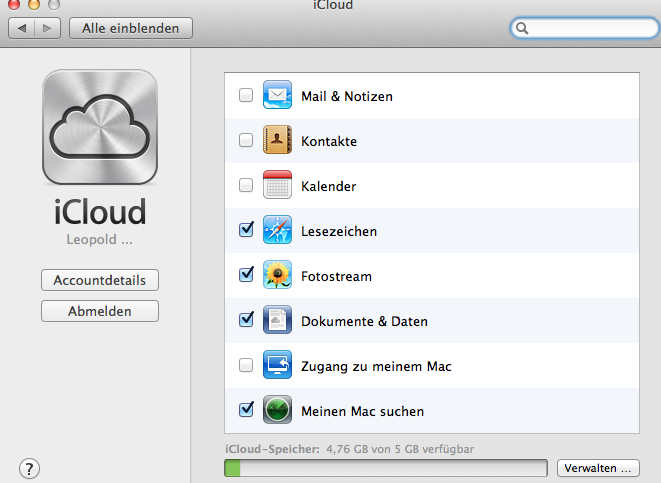Enable the Zugang zu meinem Mac checkbox
This screenshot has width=661, height=483.
coord(246,365)
